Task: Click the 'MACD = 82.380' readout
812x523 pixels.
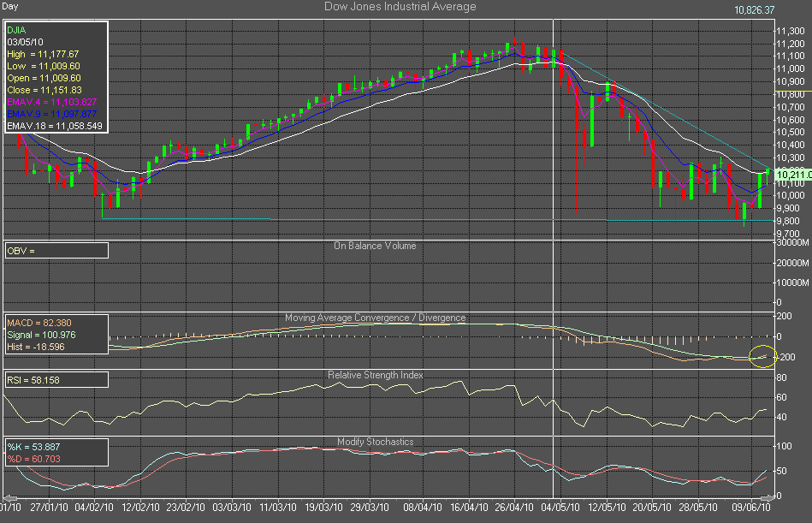Action: tap(39, 323)
